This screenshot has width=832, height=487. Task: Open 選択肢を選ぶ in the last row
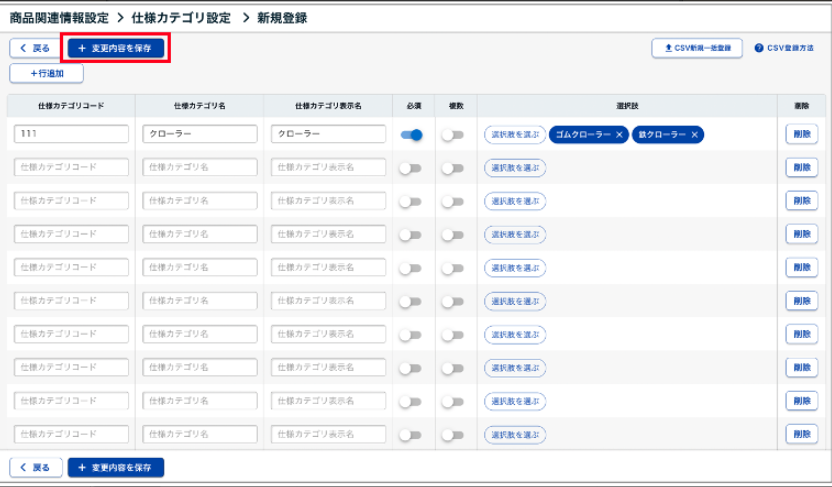coord(514,434)
